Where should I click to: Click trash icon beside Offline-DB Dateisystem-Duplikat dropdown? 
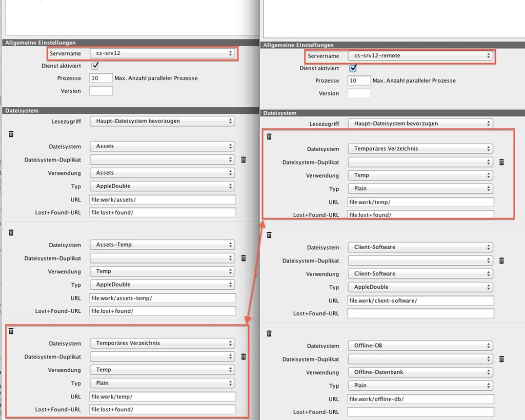tap(501, 359)
